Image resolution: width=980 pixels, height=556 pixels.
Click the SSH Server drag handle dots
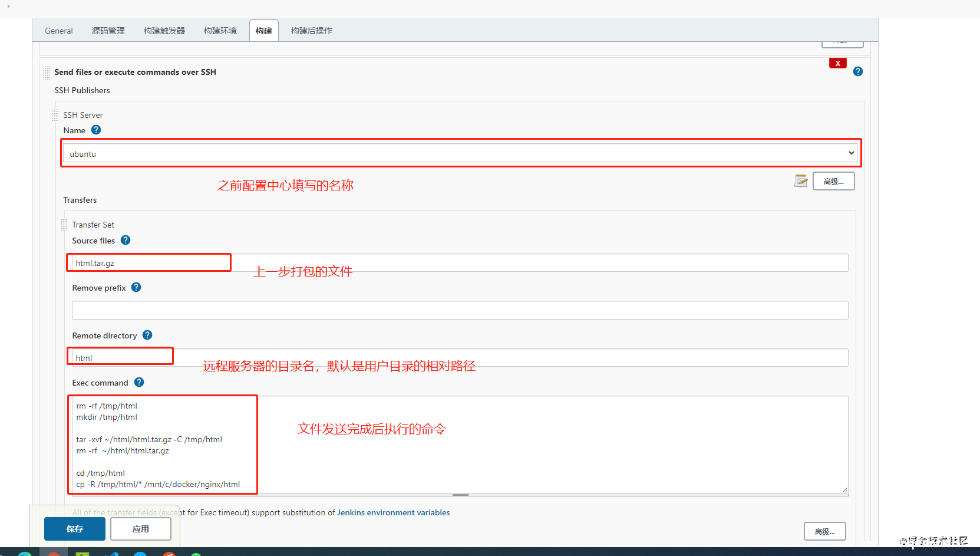(x=55, y=114)
